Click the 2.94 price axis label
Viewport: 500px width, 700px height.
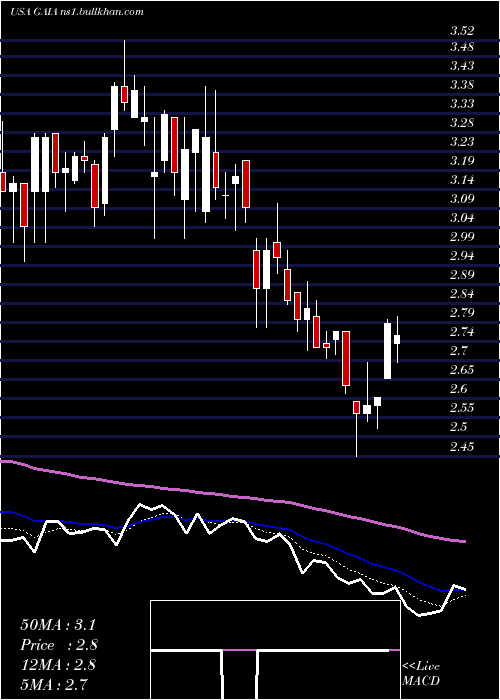coord(462,255)
